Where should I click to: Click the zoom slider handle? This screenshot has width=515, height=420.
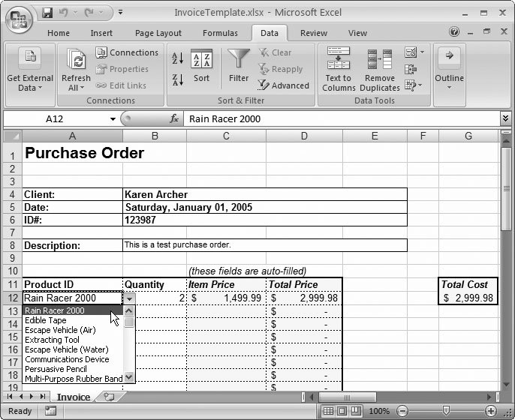[446, 411]
